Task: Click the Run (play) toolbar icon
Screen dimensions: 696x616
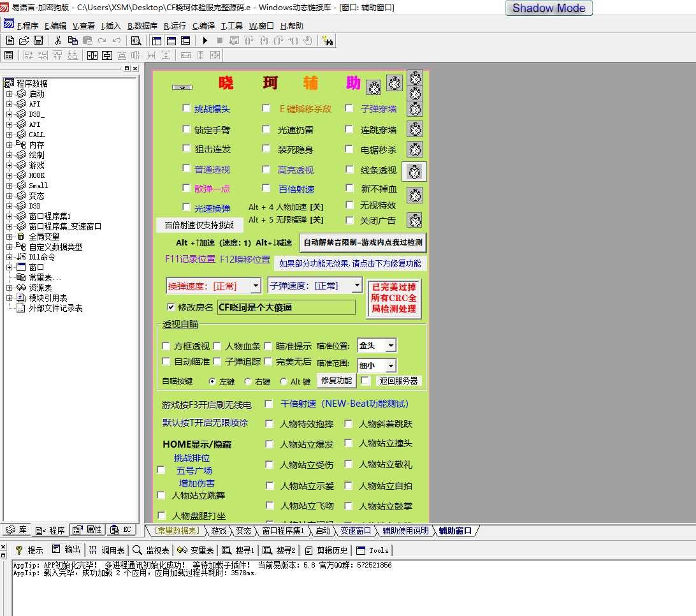Action: click(x=205, y=40)
